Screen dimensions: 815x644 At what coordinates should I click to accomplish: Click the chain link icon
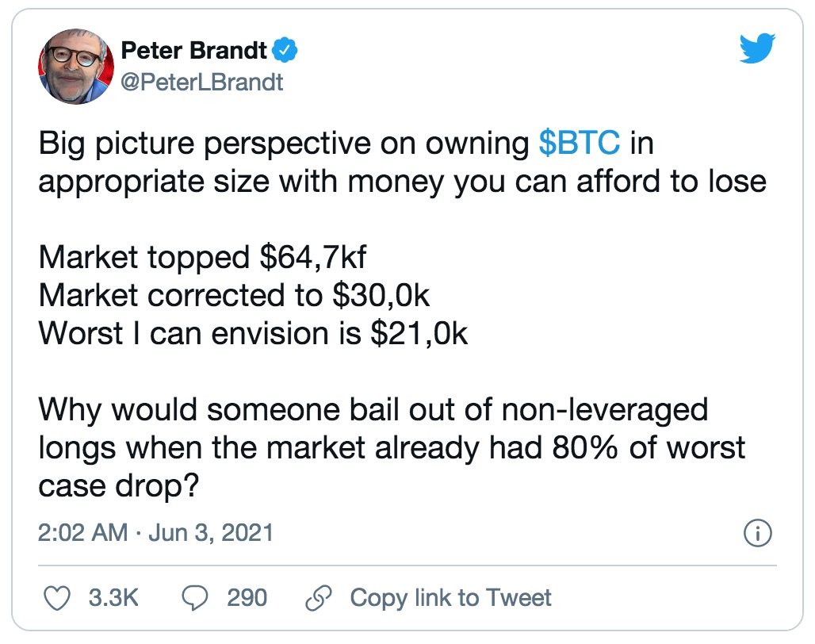(319, 598)
